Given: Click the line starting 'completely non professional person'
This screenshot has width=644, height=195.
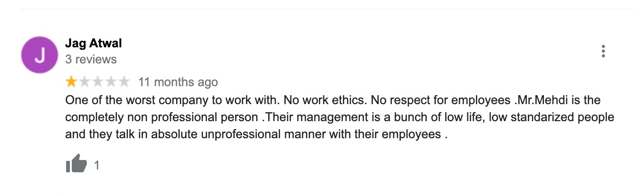Looking at the screenshot, I should point(340,117).
